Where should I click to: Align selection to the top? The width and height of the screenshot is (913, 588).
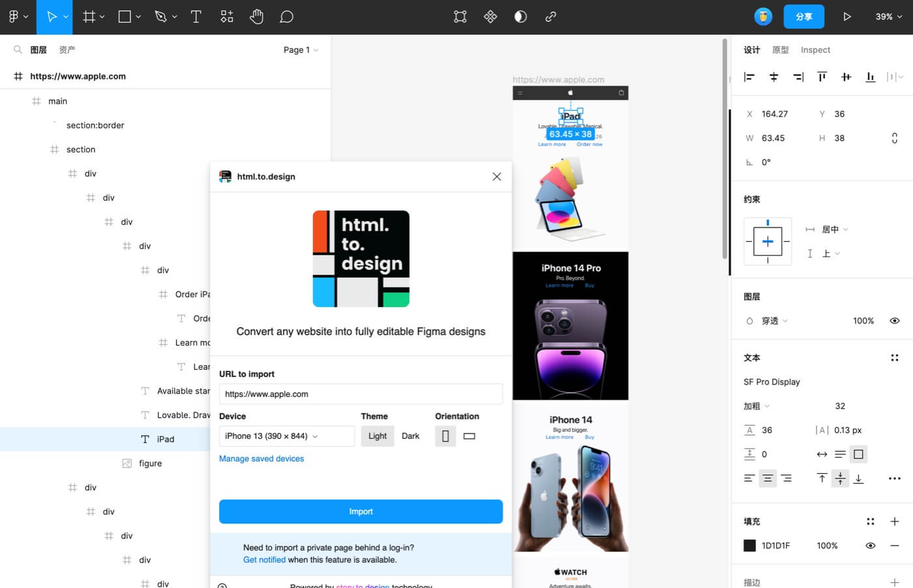tap(822, 77)
